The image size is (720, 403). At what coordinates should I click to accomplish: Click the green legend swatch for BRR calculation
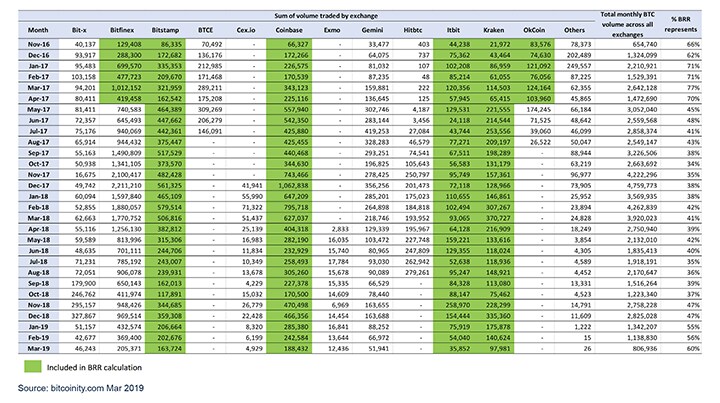click(41, 366)
